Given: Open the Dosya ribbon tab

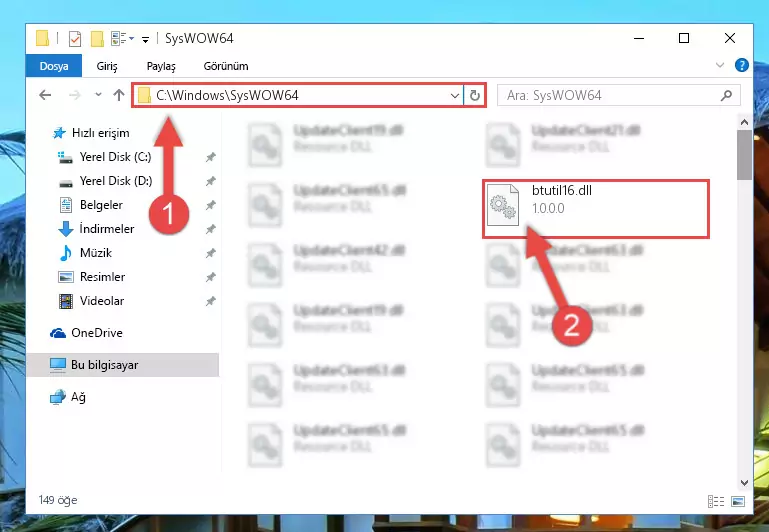Looking at the screenshot, I should pos(53,66).
